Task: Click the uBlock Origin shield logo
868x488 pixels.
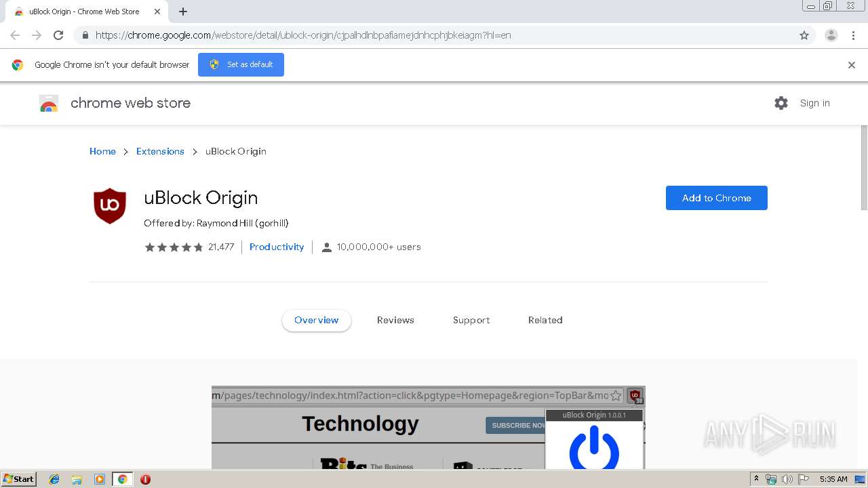Action: [x=110, y=205]
